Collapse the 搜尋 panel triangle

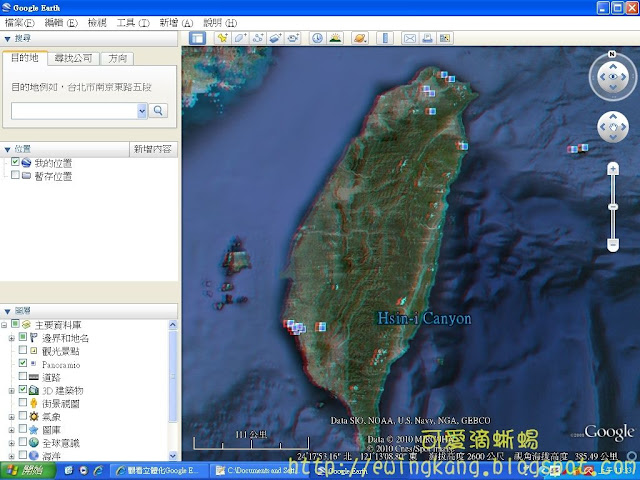[x=7, y=39]
